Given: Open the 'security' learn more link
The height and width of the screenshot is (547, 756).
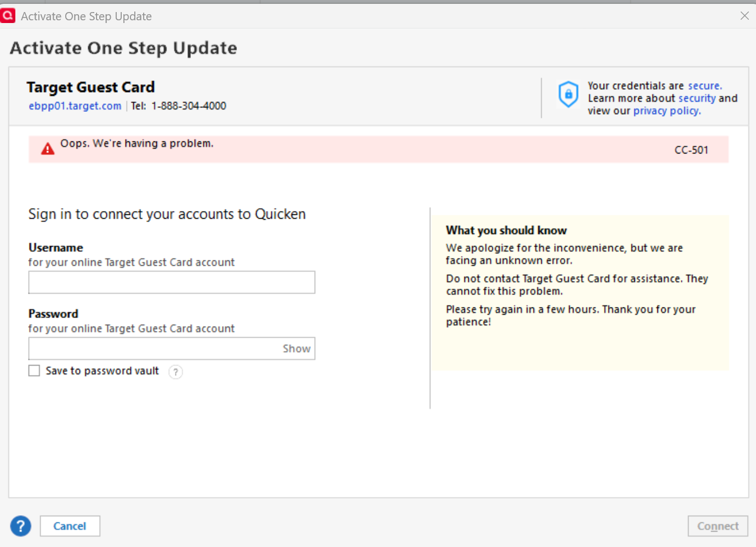Looking at the screenshot, I should [x=697, y=98].
